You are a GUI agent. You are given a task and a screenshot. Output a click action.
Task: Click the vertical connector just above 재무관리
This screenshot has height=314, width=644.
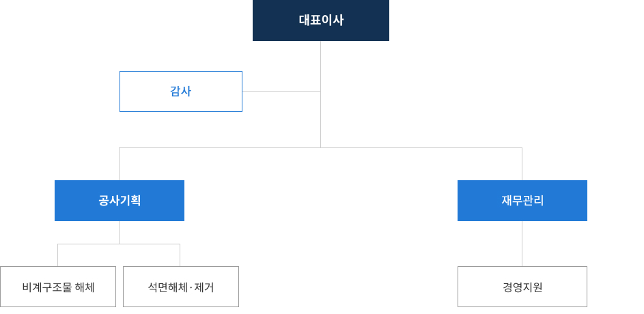(x=522, y=165)
